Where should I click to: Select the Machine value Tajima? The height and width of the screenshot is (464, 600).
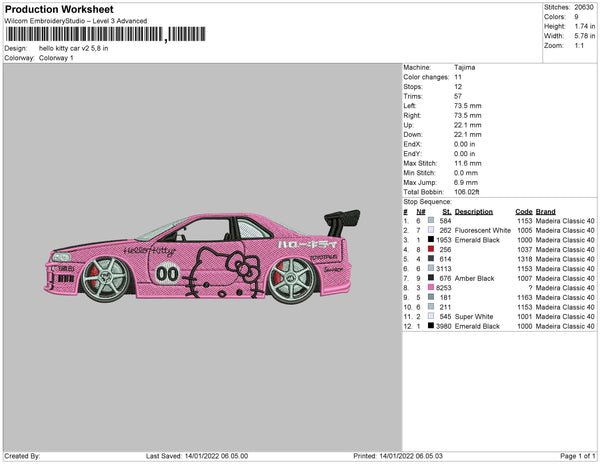(465, 68)
